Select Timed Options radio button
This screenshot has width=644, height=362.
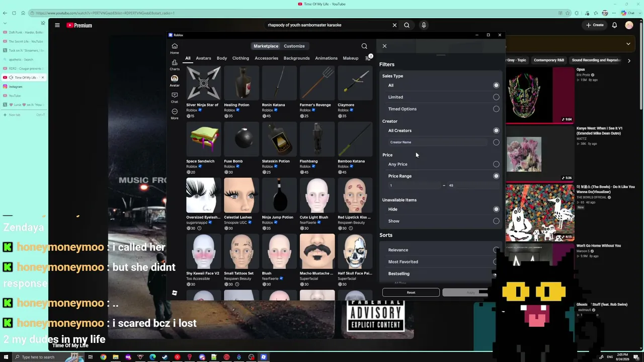pos(496,109)
